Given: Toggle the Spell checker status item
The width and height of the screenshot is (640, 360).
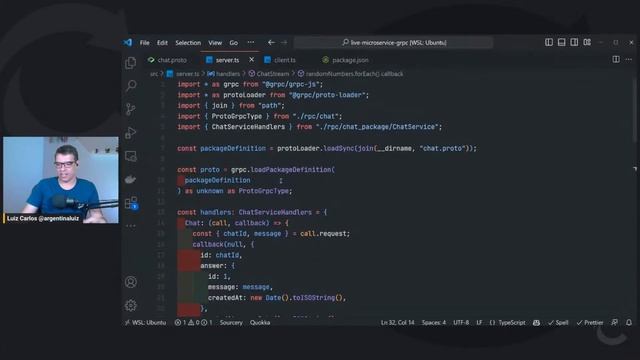Looking at the screenshot, I should [558, 322].
